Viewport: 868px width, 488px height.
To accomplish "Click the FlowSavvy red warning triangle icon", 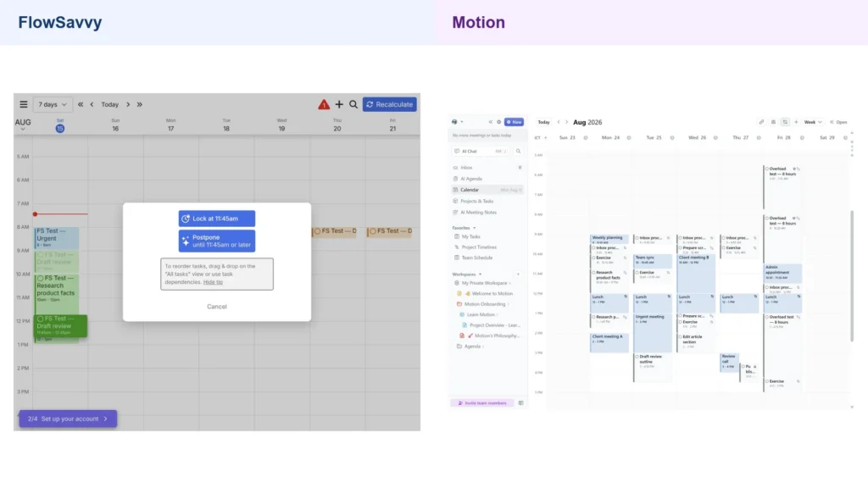I will click(324, 104).
